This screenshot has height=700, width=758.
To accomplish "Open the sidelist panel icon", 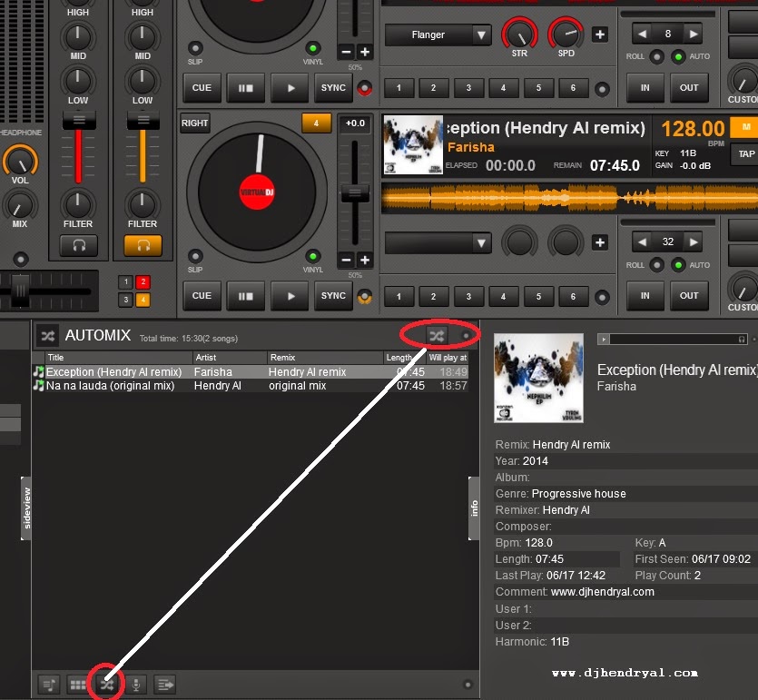I will click(x=164, y=684).
